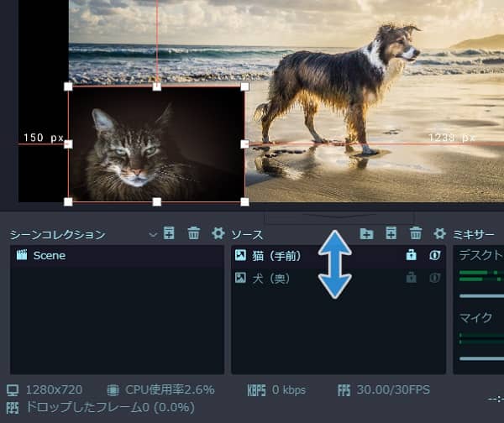Click the image icon of 犬（奥） source
The width and height of the screenshot is (504, 423).
coord(240,278)
